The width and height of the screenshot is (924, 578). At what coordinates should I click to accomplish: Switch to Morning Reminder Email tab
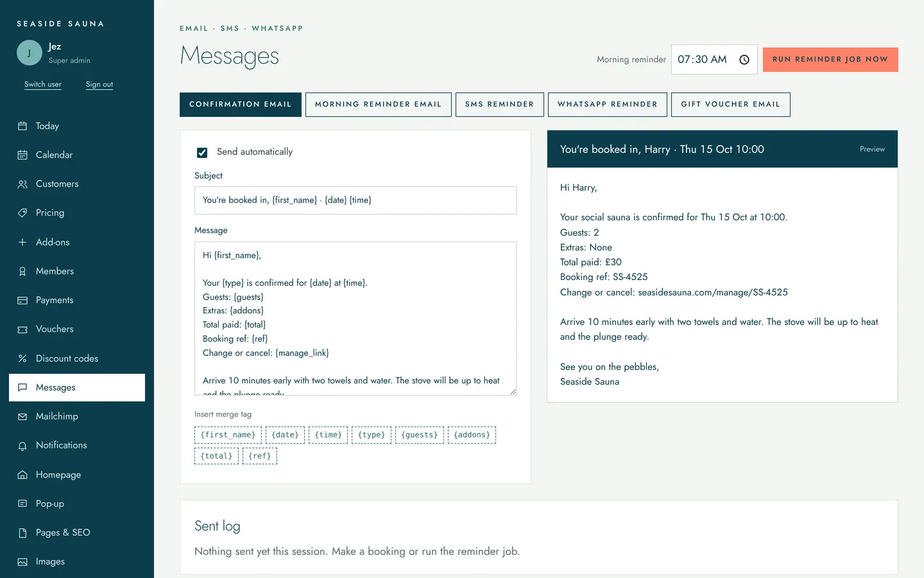tap(379, 105)
